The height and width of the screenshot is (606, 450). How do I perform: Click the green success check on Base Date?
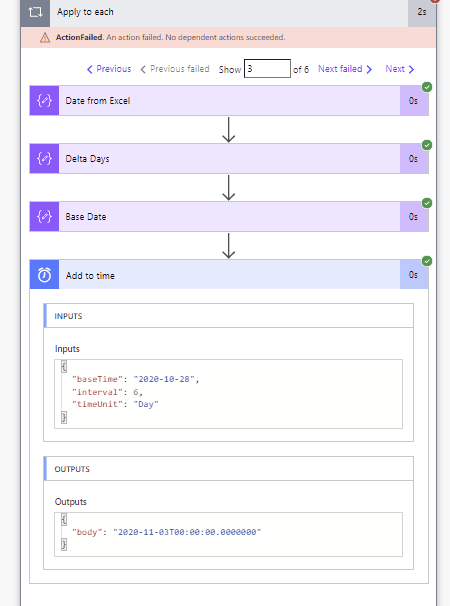click(x=427, y=203)
